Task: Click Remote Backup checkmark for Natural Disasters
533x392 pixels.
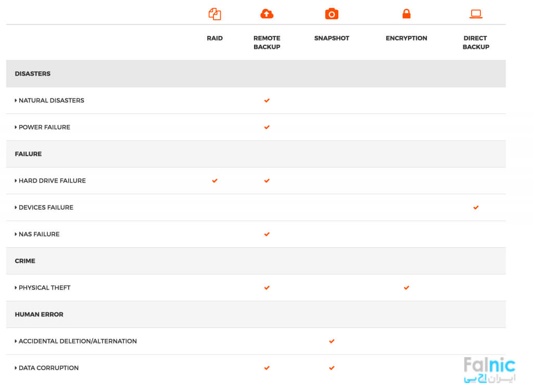Action: (267, 100)
